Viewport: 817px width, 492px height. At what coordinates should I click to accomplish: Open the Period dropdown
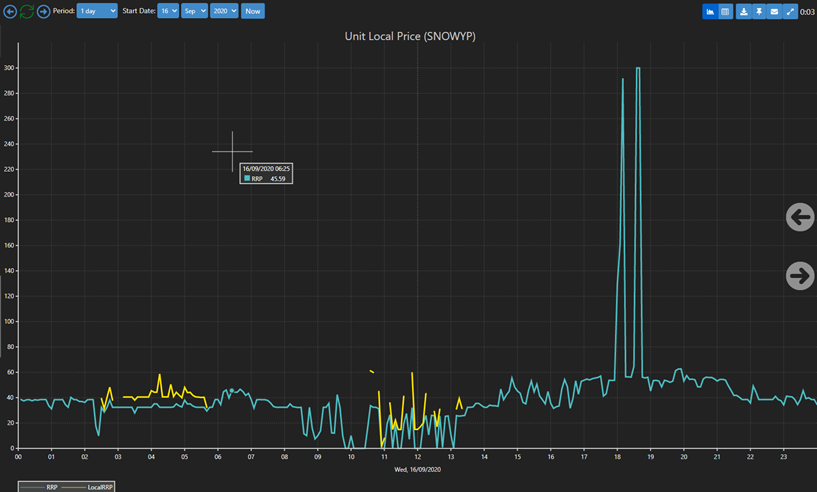97,11
